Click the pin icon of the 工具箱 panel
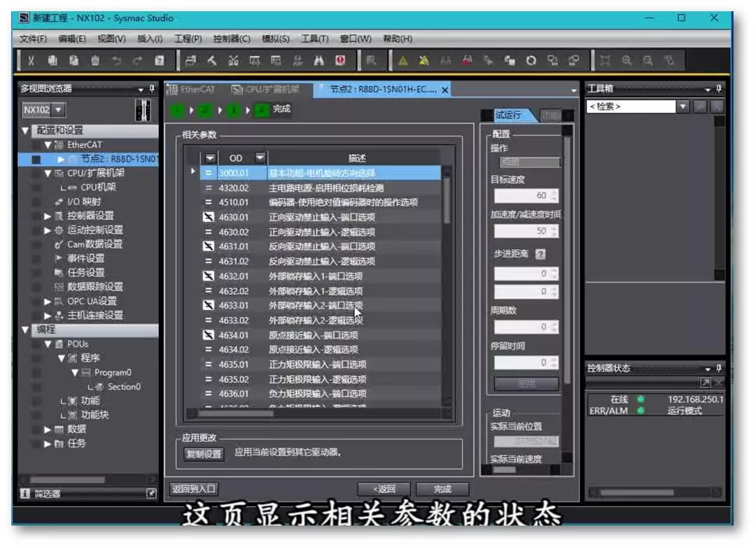 718,89
